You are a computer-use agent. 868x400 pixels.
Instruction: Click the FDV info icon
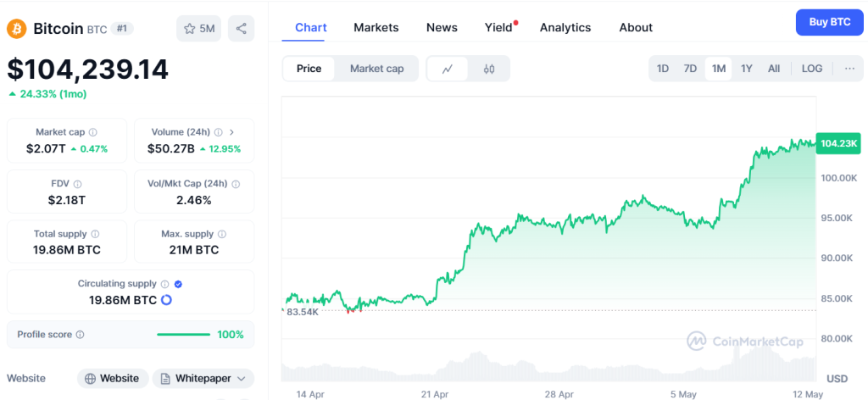(x=78, y=183)
